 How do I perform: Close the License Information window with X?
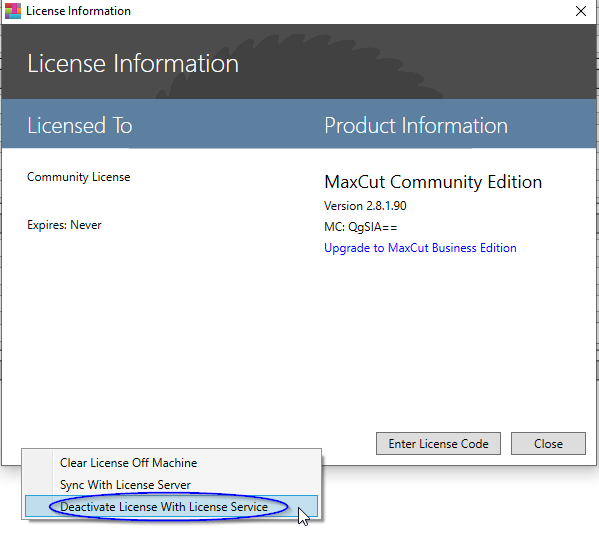click(x=581, y=11)
